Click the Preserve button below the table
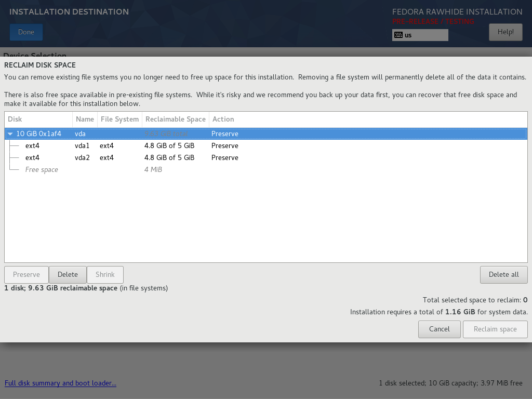Viewport: 532px width, 399px height. point(26,274)
